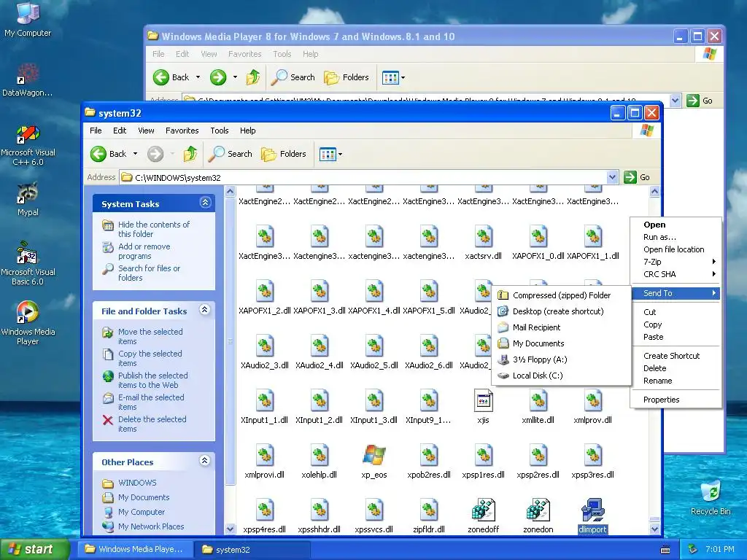Choose Desktop (create shortcut) in Send To
The image size is (747, 560).
(x=561, y=311)
